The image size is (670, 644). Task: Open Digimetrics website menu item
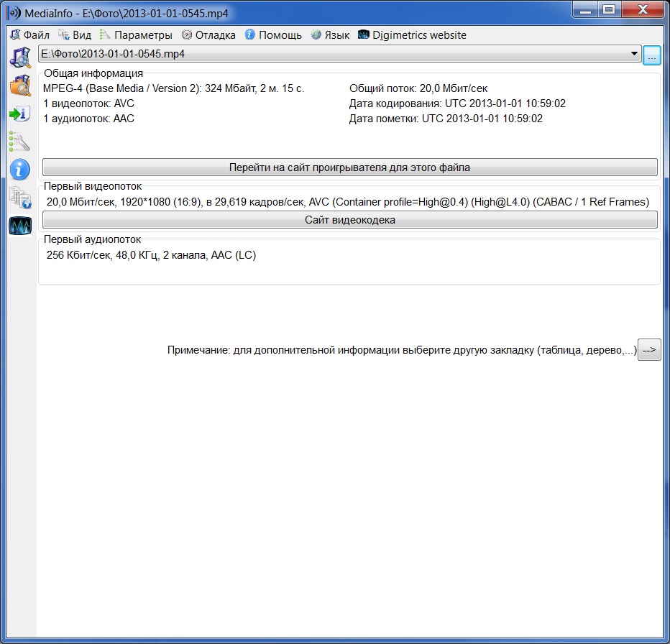413,35
